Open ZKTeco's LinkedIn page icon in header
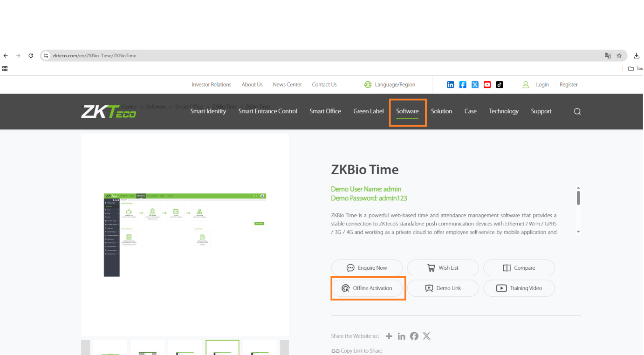The width and height of the screenshot is (644, 355). (450, 85)
